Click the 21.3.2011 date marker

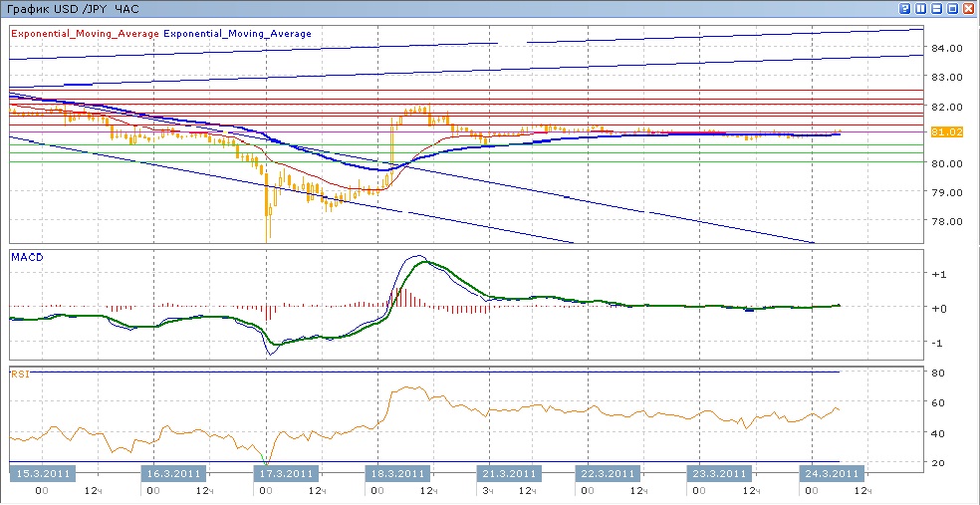coord(509,473)
